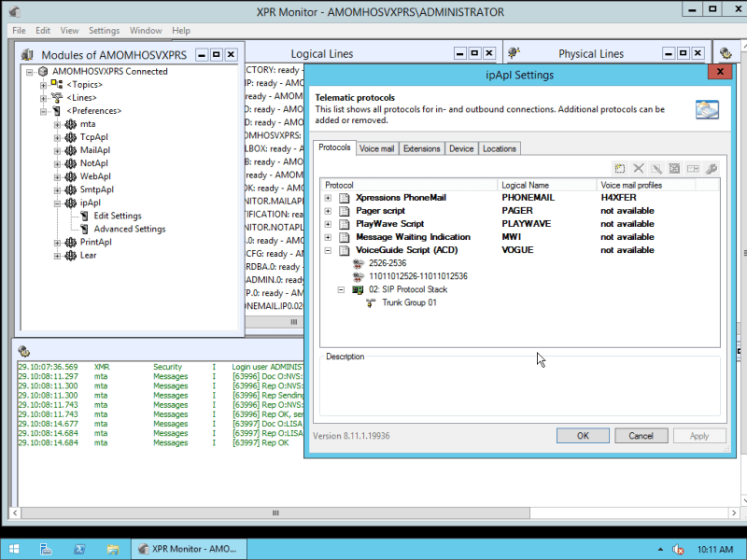Screen dimensions: 747x560
Task: Expand the PlayWave Script protocol node
Action: [x=328, y=224]
